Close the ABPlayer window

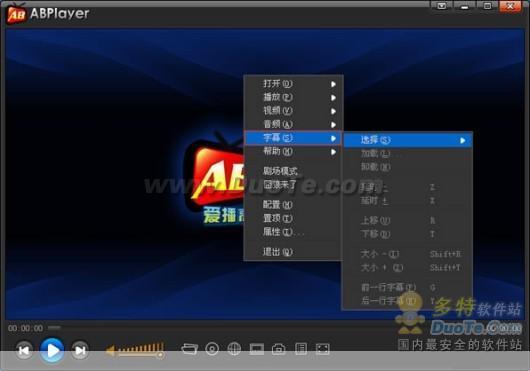510,6
